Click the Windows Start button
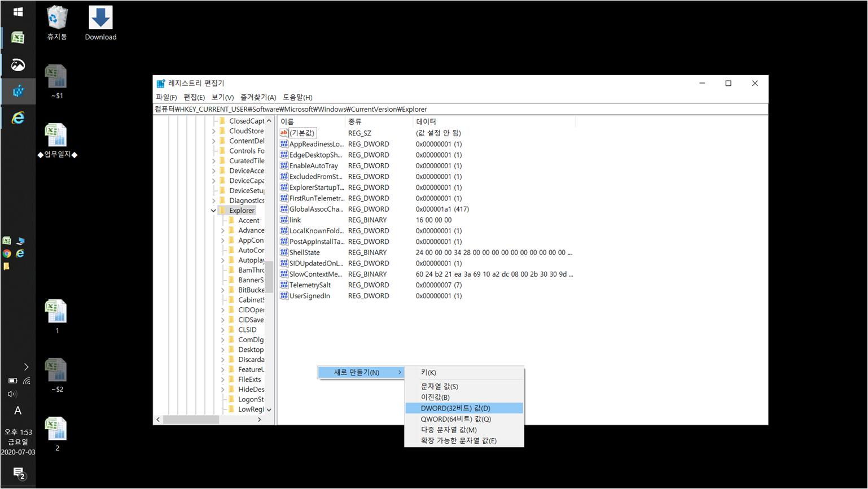Screen dimensions: 868x489 [18, 11]
